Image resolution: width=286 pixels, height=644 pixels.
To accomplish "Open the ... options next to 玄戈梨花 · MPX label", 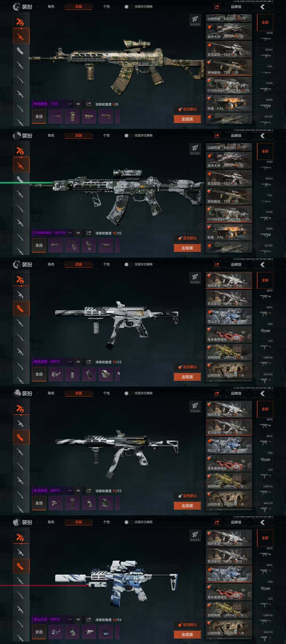I will pos(70,490).
